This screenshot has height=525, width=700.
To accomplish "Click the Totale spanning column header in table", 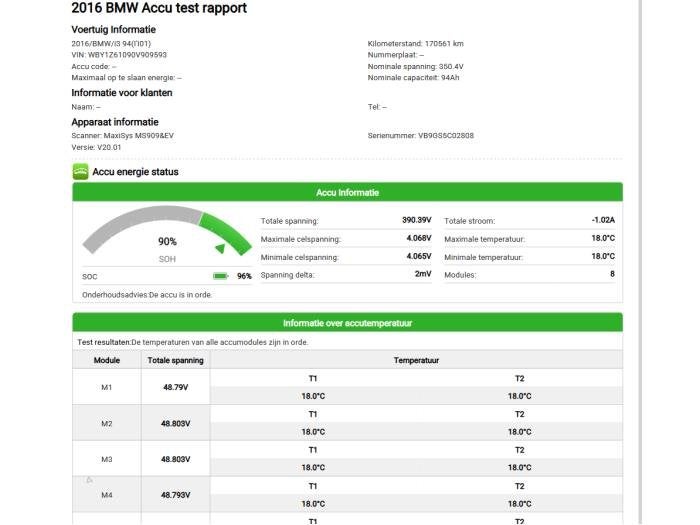I will [x=175, y=360].
